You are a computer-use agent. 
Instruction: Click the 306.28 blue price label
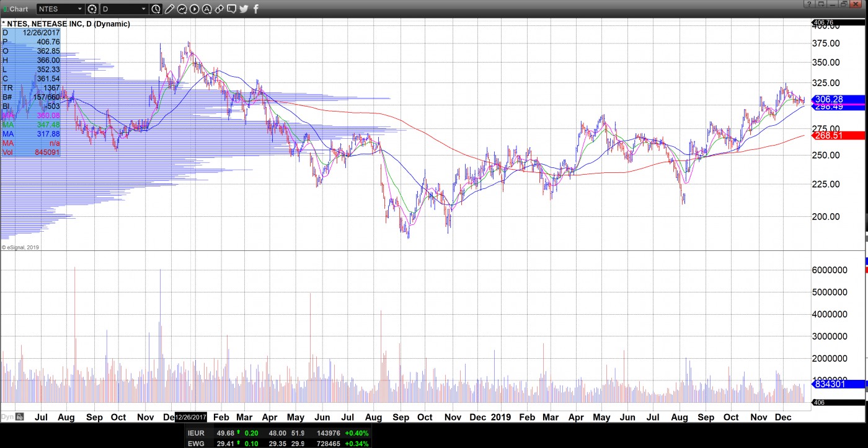pos(839,99)
